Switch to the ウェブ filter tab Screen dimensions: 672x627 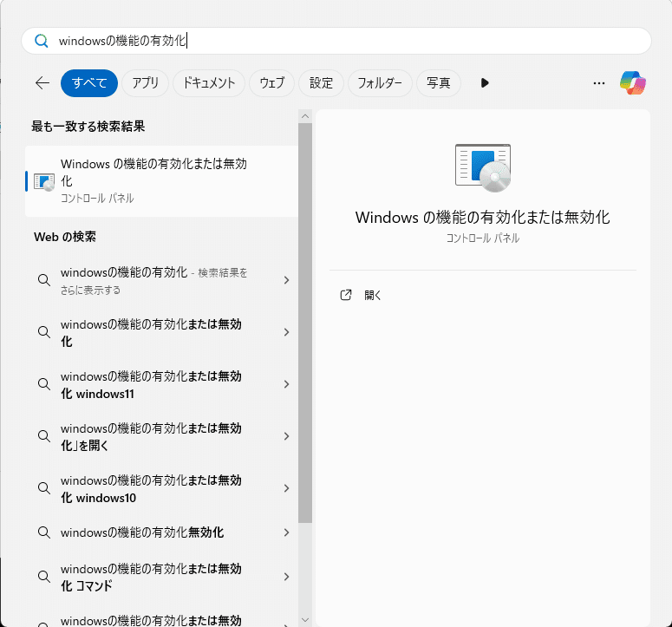pos(271,82)
